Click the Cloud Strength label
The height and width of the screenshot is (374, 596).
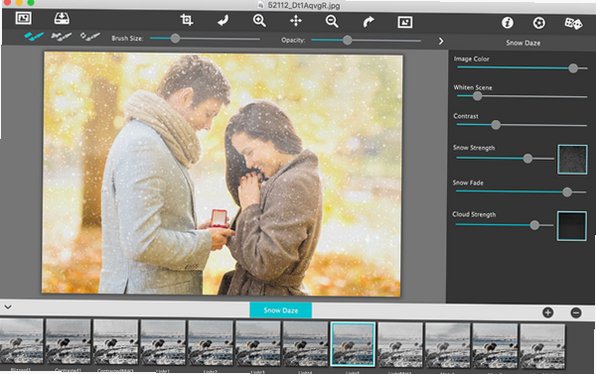point(474,214)
